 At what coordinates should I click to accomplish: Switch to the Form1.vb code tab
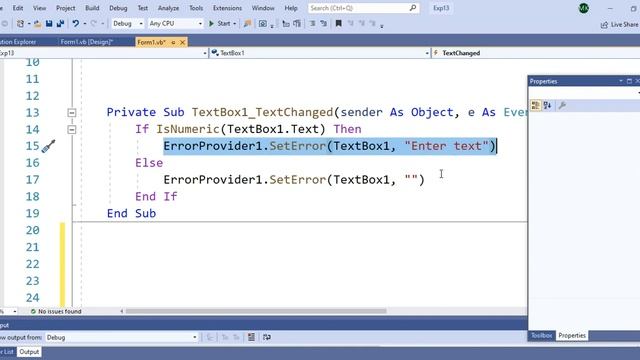pyautogui.click(x=151, y=42)
